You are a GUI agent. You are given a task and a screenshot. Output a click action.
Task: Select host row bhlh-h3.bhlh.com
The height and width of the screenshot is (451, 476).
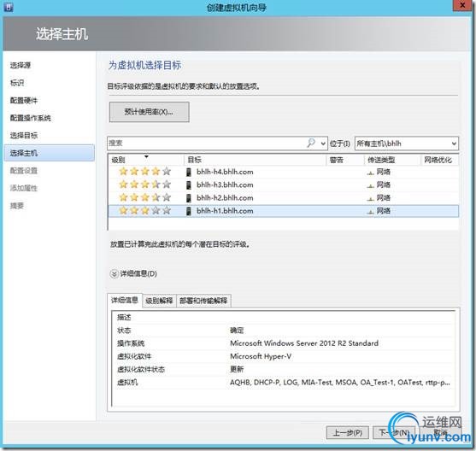click(283, 184)
